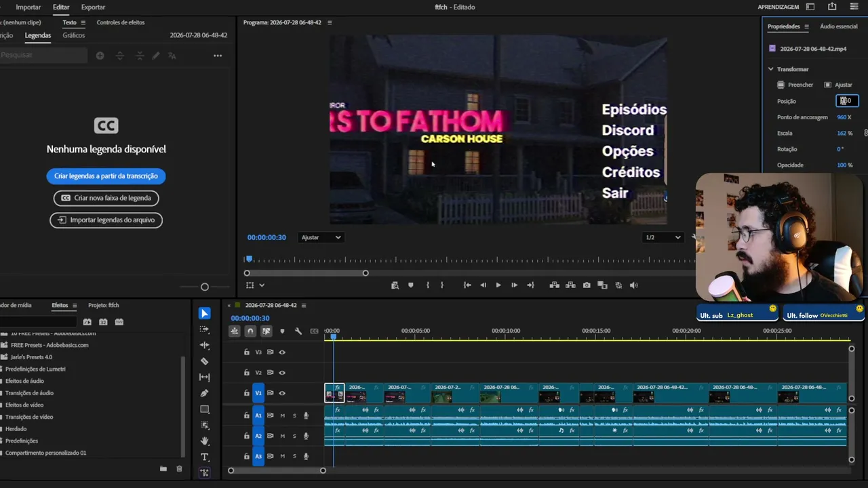
Task: Open the Texto panel menu
Action: 83,22
